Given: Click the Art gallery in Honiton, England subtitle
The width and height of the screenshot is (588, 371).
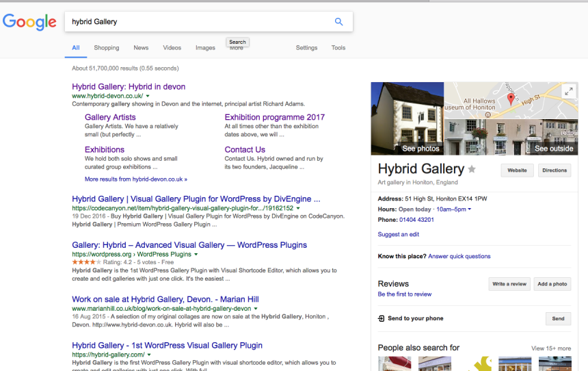Looking at the screenshot, I should tap(418, 182).
